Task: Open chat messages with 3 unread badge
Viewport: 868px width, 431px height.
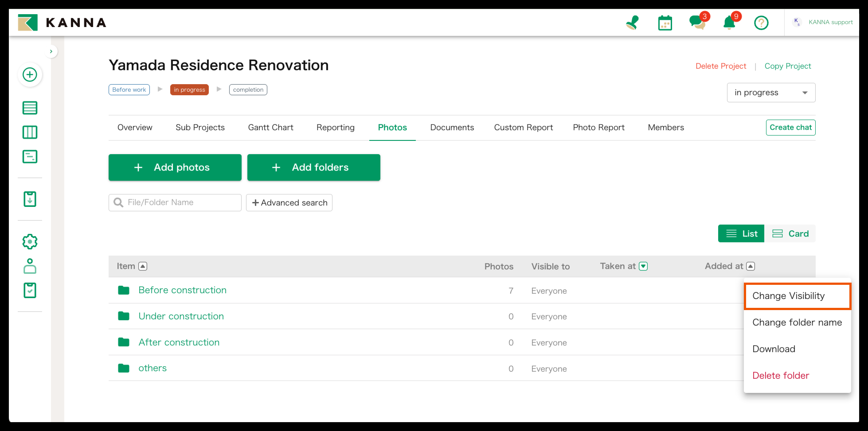Action: [697, 23]
